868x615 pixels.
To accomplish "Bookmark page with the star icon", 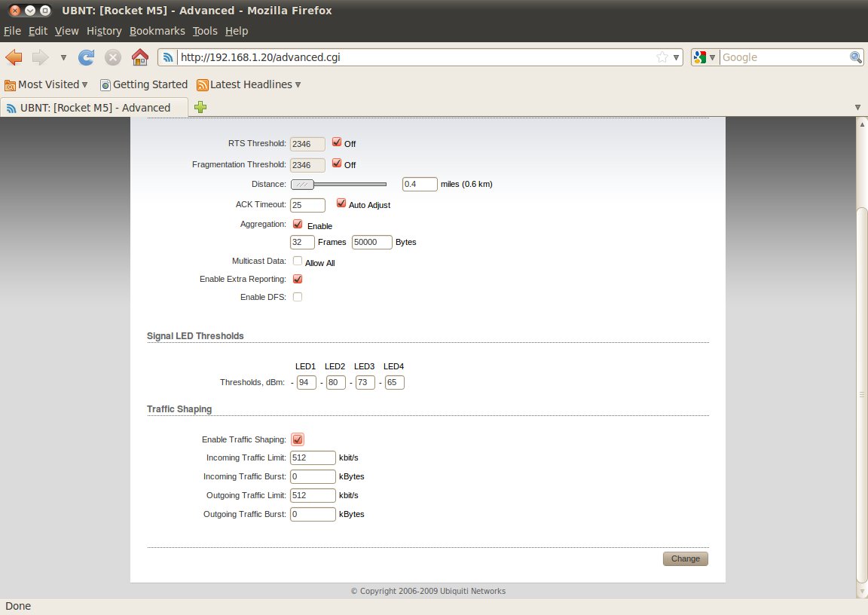I will [x=662, y=57].
